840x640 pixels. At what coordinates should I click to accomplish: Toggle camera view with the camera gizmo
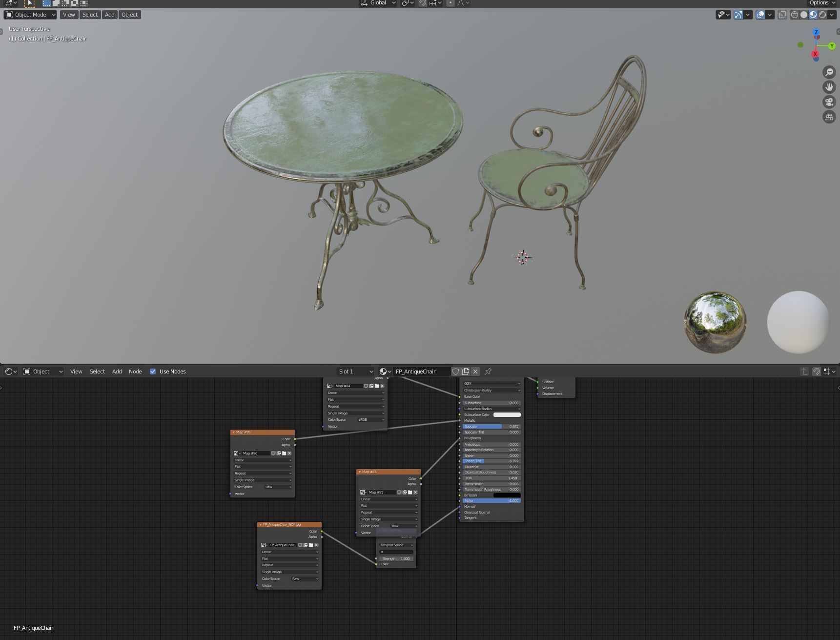point(829,102)
